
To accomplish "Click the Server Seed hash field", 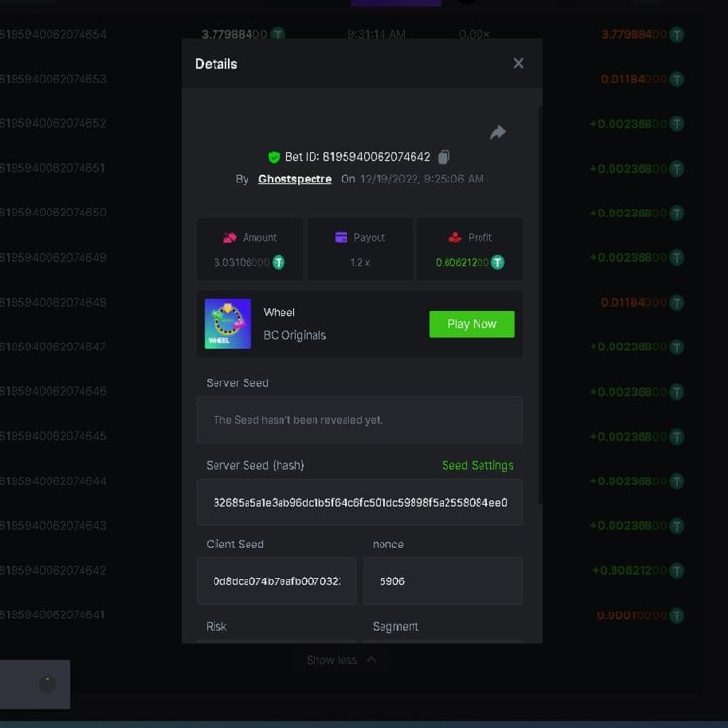I will (x=359, y=503).
